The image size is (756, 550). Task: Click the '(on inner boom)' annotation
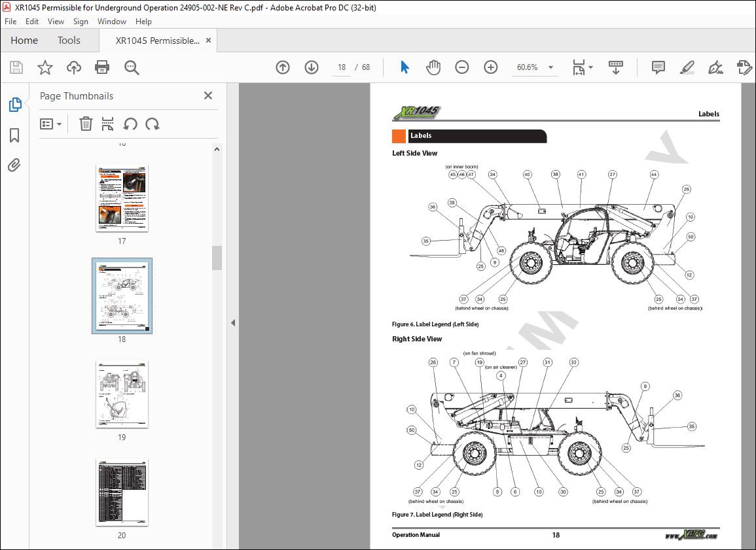coord(462,167)
